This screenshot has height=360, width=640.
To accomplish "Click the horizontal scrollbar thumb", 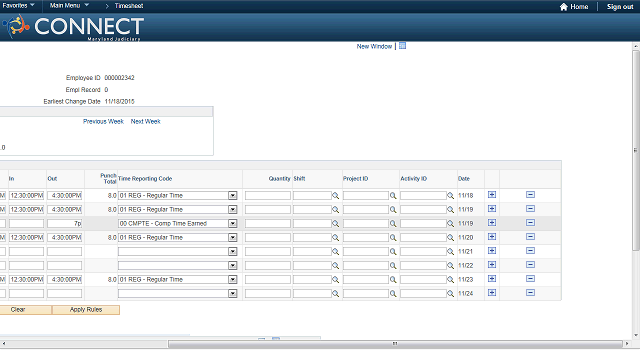I will [395, 344].
